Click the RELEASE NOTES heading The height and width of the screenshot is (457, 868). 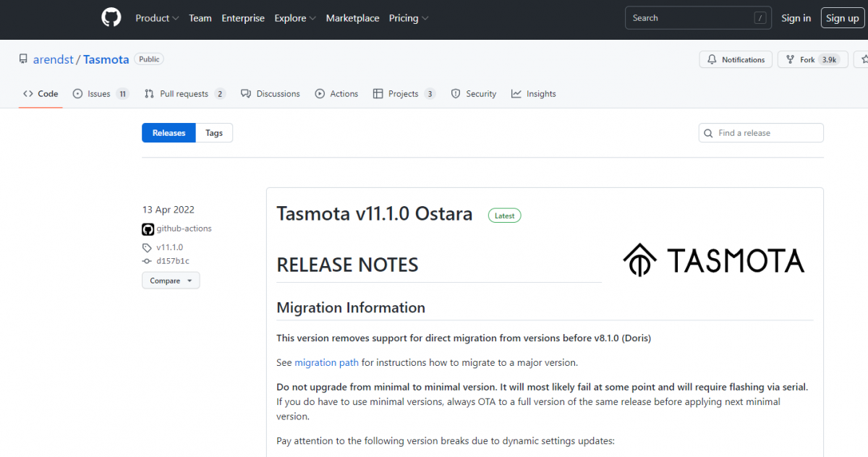(347, 265)
